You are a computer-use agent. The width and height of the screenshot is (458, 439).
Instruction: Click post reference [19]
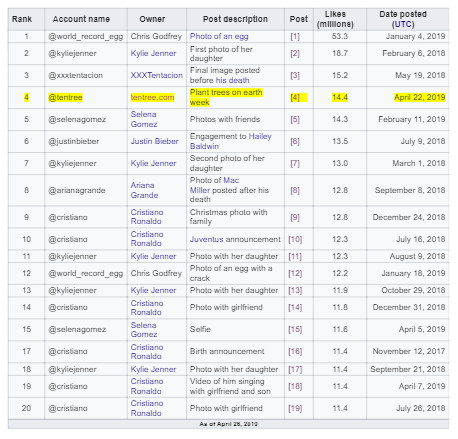point(295,408)
